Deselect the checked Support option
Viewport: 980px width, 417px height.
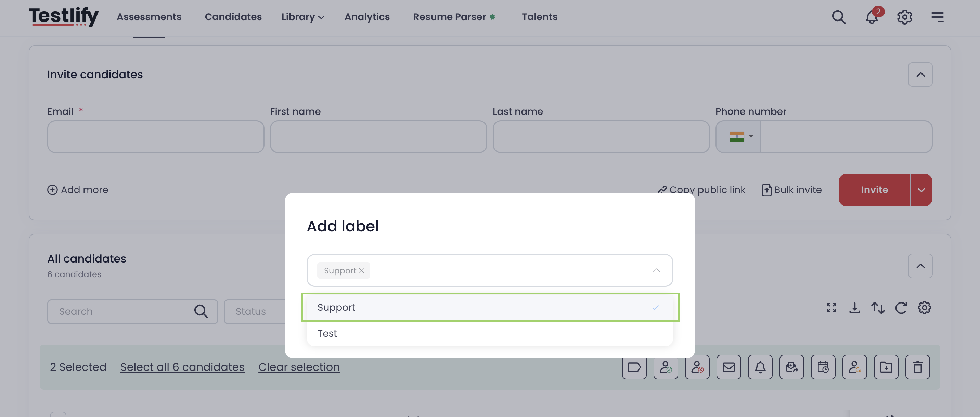490,307
